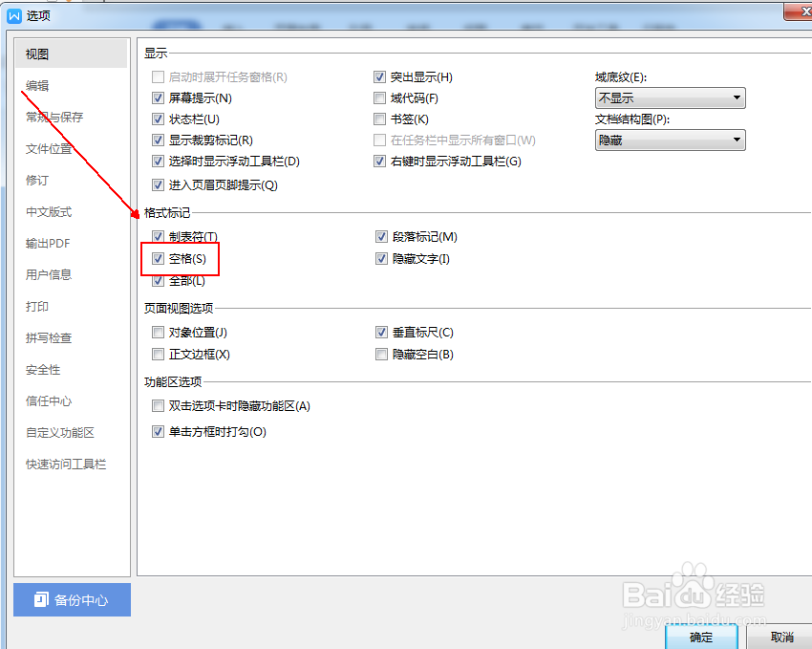812x649 pixels.
Task: Go to the 修订 settings page
Action: pos(37,181)
